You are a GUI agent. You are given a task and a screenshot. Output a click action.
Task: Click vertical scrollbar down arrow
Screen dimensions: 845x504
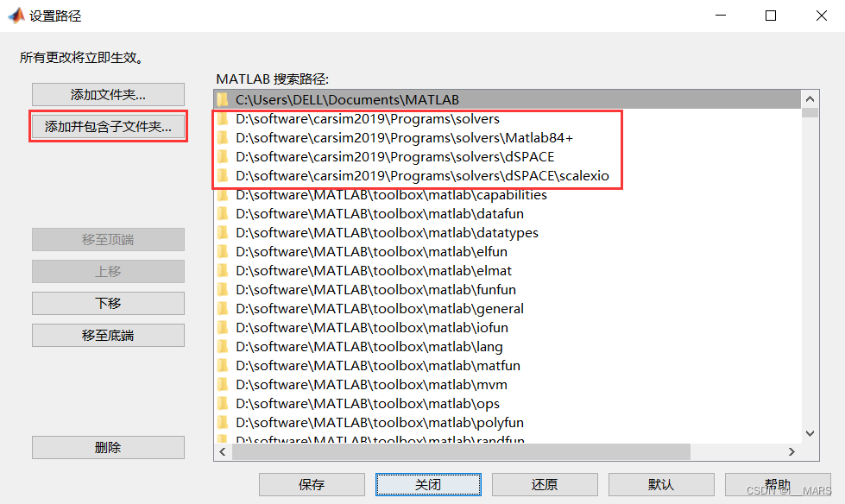coord(810,433)
